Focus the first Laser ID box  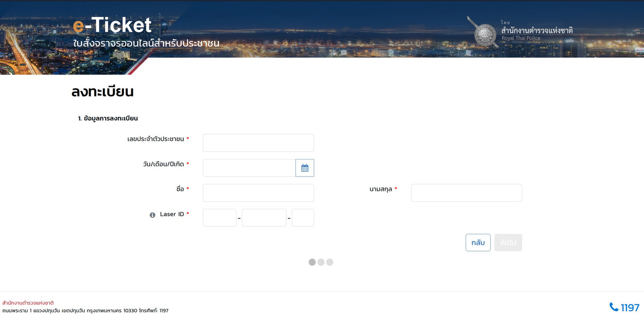[x=219, y=218]
